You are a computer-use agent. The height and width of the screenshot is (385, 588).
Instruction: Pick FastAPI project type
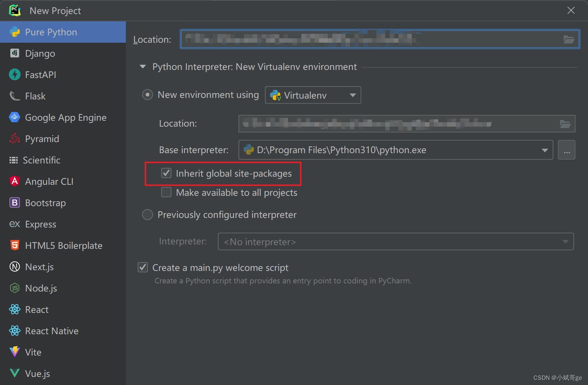click(x=63, y=75)
